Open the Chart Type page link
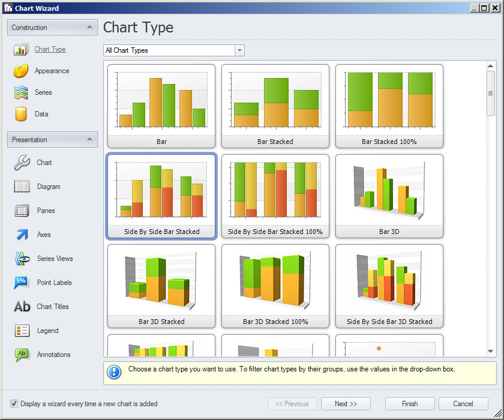504x420 pixels. (x=50, y=49)
